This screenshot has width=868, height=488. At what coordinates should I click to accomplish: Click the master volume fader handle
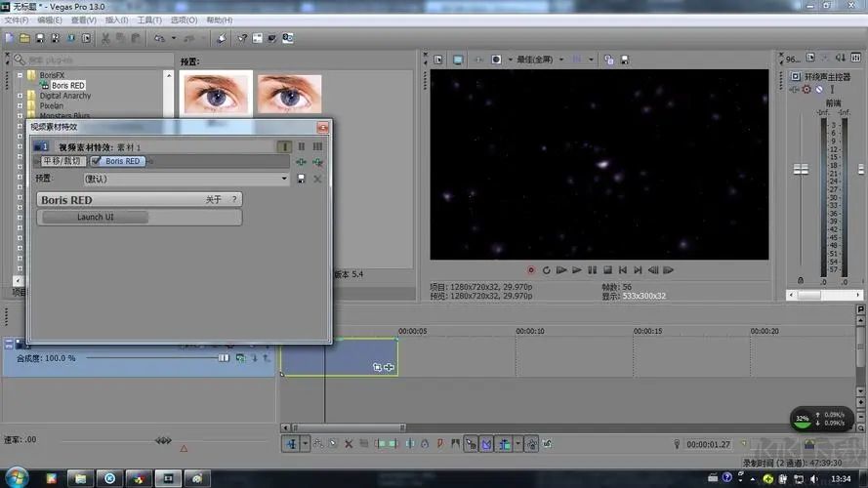coord(802,170)
